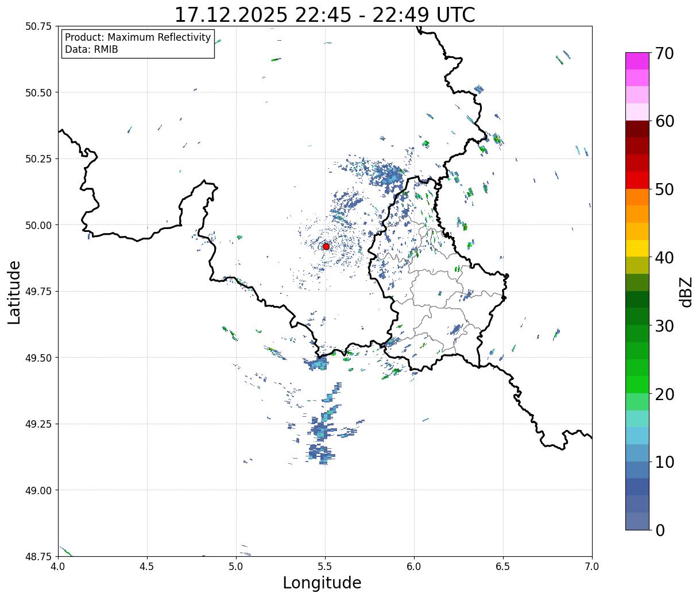Image resolution: width=700 pixels, height=597 pixels.
Task: Click latitude tick label 50.50
Action: (38, 92)
